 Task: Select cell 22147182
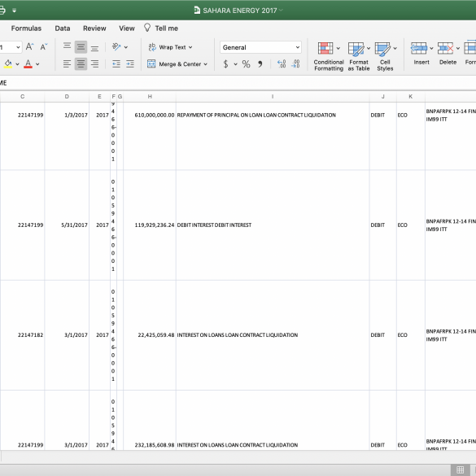pyautogui.click(x=23, y=335)
